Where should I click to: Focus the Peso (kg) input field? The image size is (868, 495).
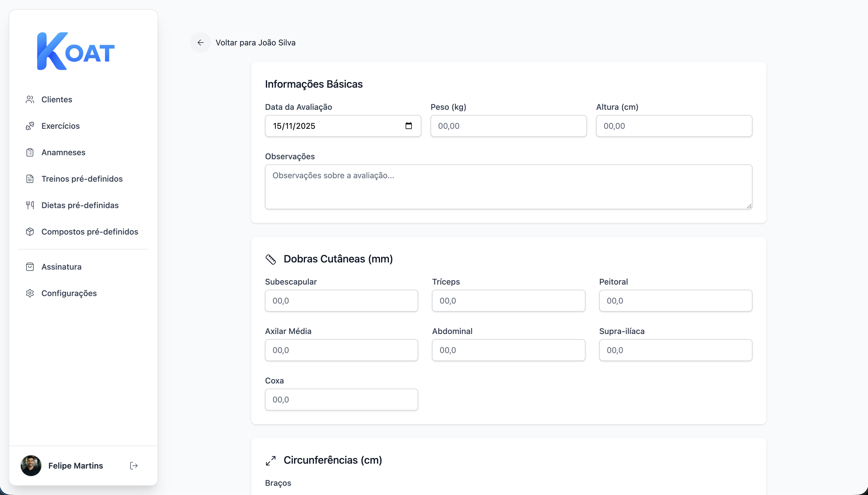coord(508,126)
